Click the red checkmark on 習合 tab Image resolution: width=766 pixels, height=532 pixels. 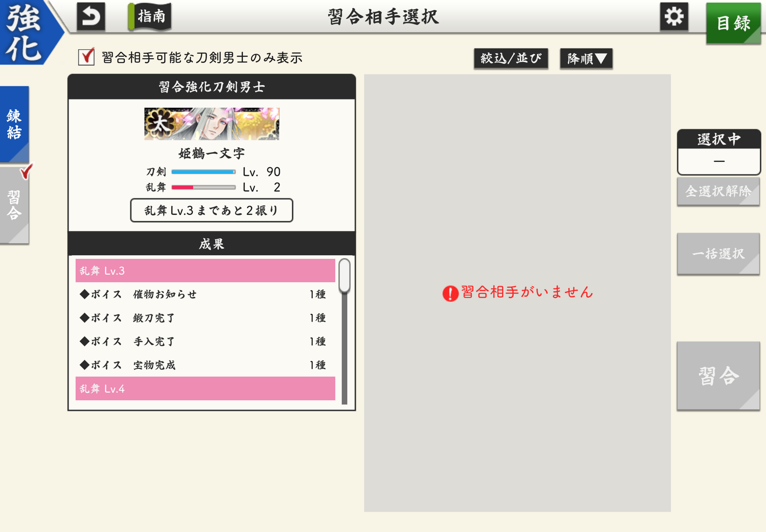[27, 171]
